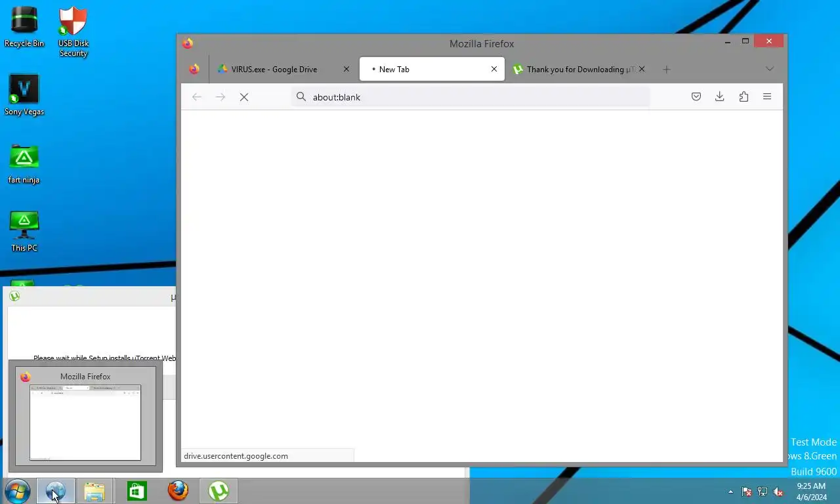Open Action Center flag tray icon
Viewport: 840px width, 504px height.
click(747, 492)
